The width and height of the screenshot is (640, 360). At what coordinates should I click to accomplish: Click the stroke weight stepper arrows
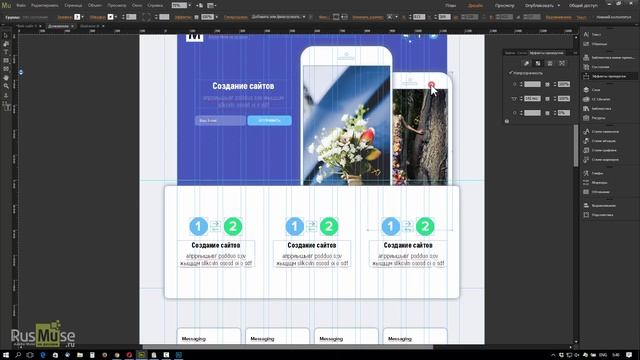[x=123, y=17]
